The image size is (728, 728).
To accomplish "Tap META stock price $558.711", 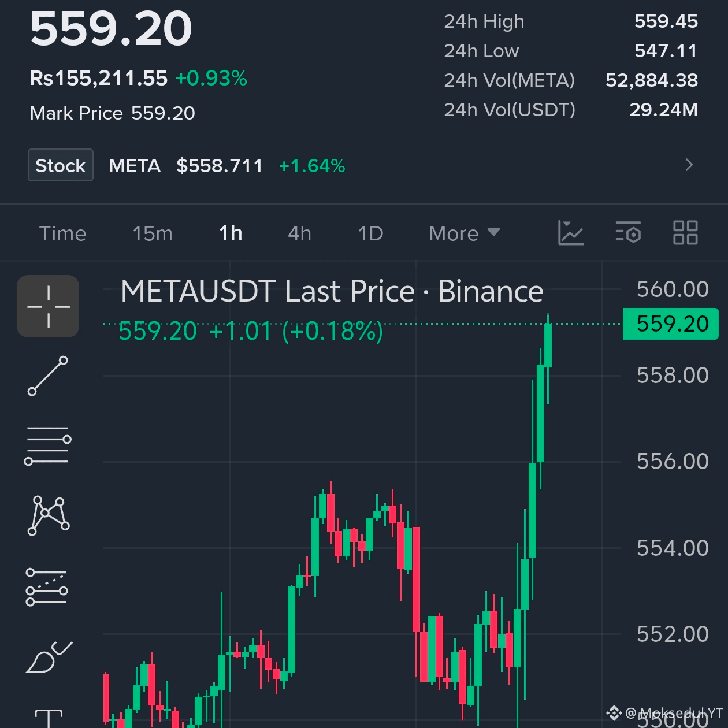I will pos(220,166).
